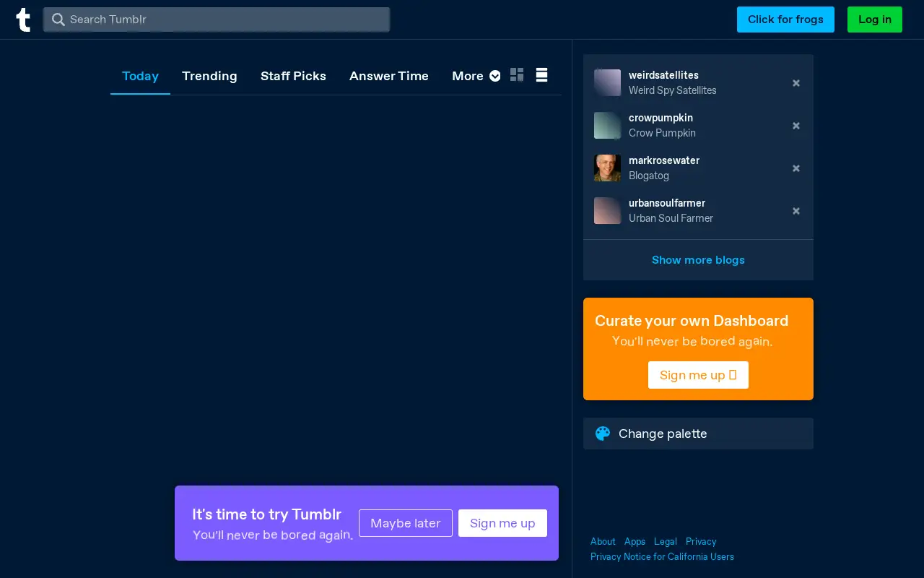This screenshot has height=578, width=924.
Task: Open the urbansoulfarmer blog name
Action: (x=667, y=203)
